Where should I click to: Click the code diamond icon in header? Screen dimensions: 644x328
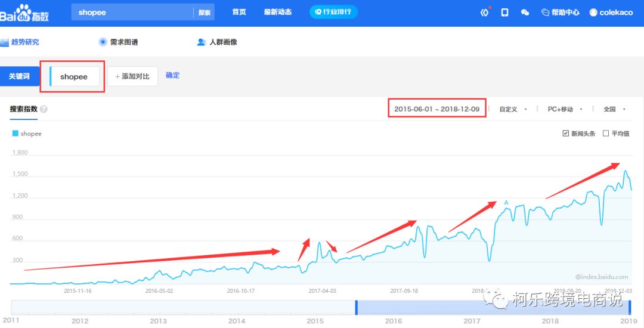(x=485, y=13)
